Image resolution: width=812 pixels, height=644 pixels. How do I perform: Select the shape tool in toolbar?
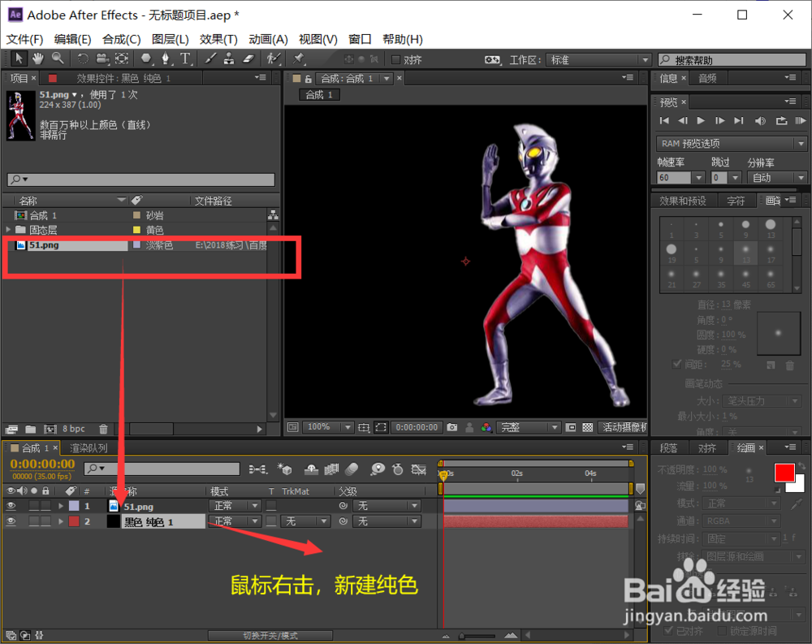(146, 58)
